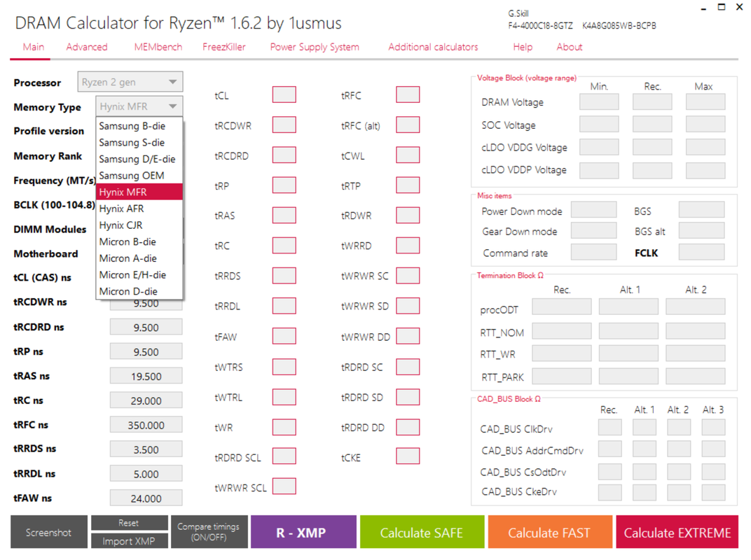Open the Help tab
751x560 pixels.
click(x=523, y=47)
